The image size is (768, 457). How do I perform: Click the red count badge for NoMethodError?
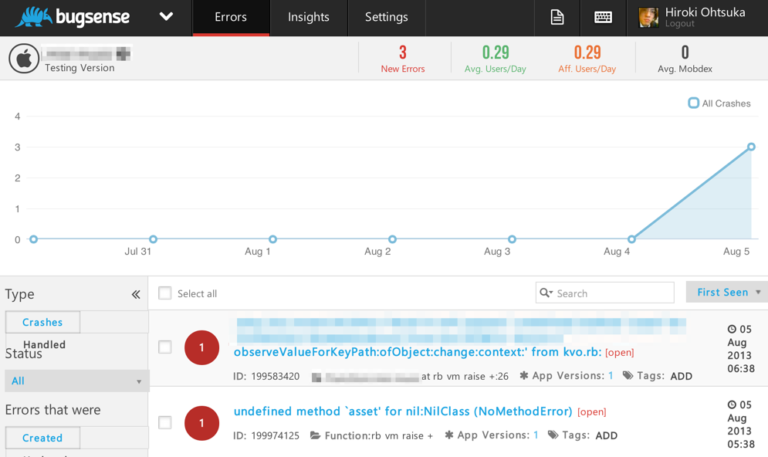coord(202,423)
